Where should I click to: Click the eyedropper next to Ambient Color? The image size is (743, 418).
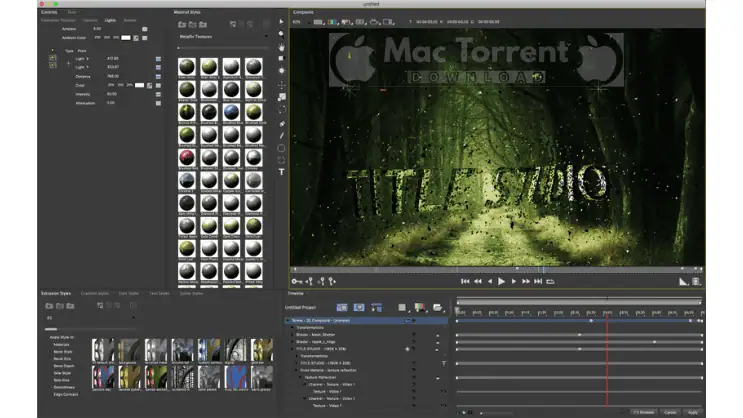pyautogui.click(x=136, y=38)
